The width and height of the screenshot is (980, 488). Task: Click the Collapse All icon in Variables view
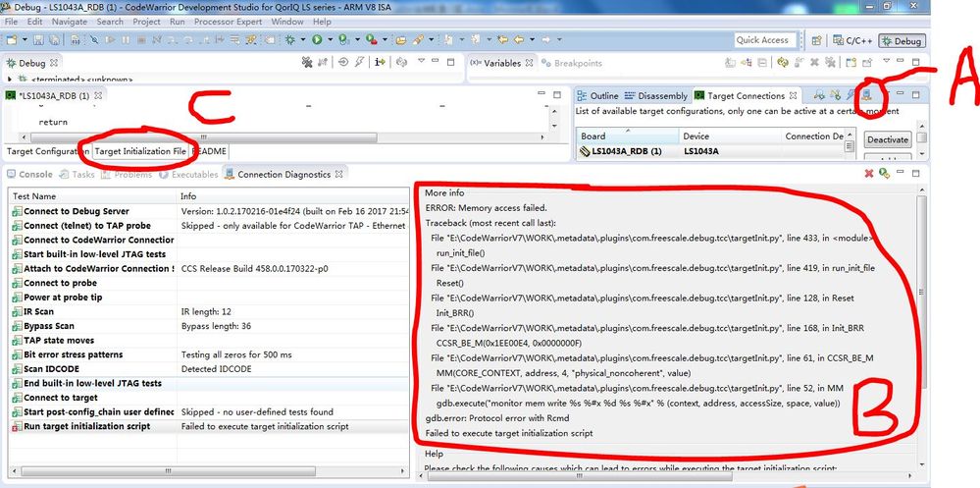(x=762, y=62)
